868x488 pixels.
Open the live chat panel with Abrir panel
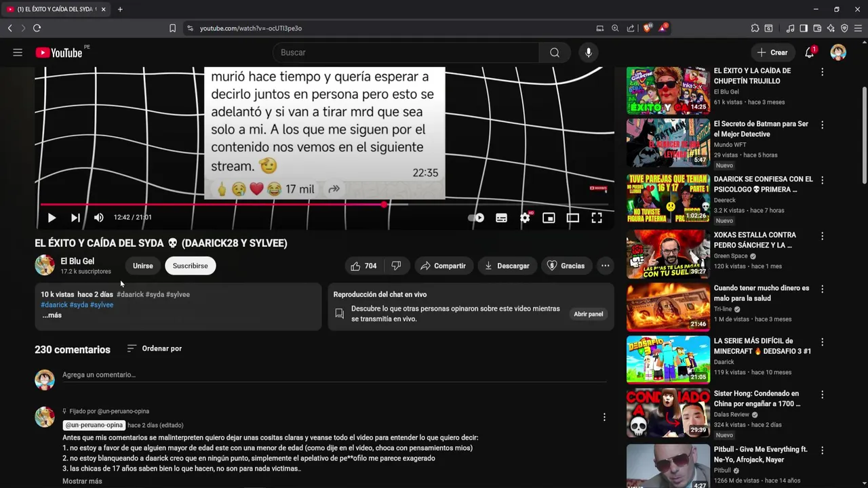click(x=588, y=314)
